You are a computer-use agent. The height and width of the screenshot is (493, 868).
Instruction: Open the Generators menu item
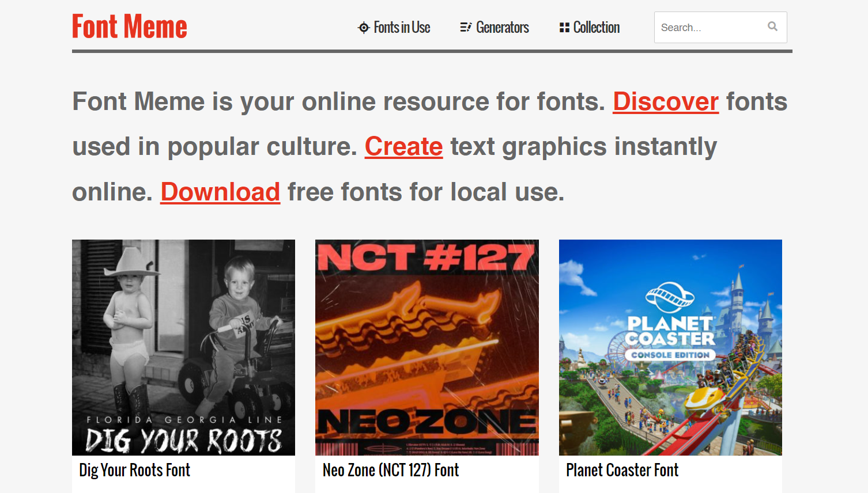coord(501,27)
